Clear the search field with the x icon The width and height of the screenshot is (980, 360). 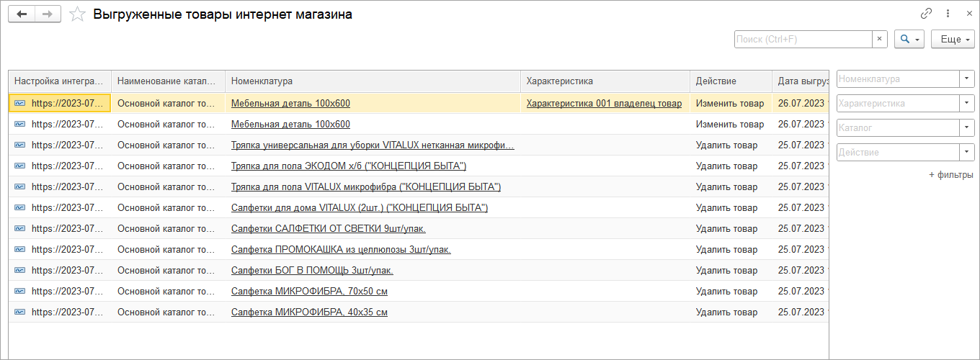879,40
